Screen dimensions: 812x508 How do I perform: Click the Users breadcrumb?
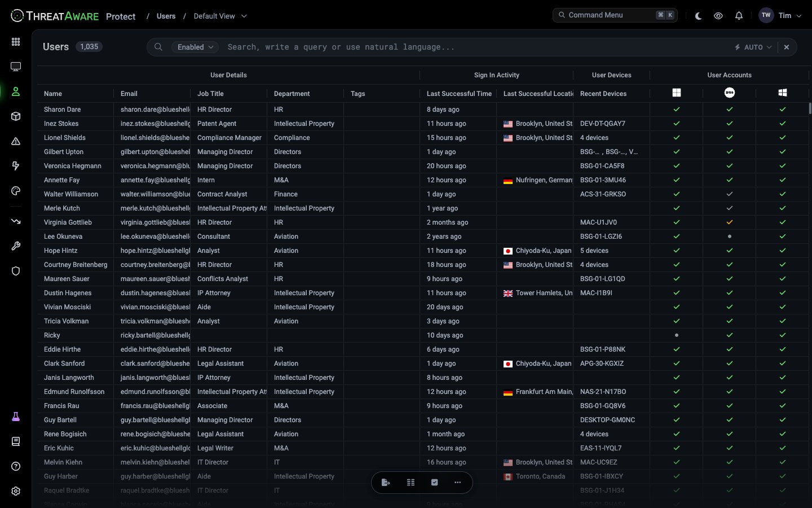coord(166,16)
